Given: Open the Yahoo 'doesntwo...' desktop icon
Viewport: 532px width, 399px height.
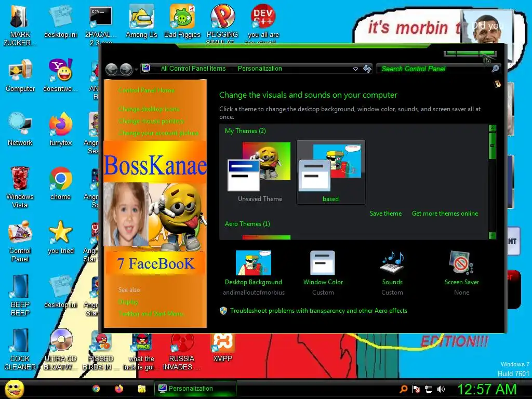Looking at the screenshot, I should (60, 75).
